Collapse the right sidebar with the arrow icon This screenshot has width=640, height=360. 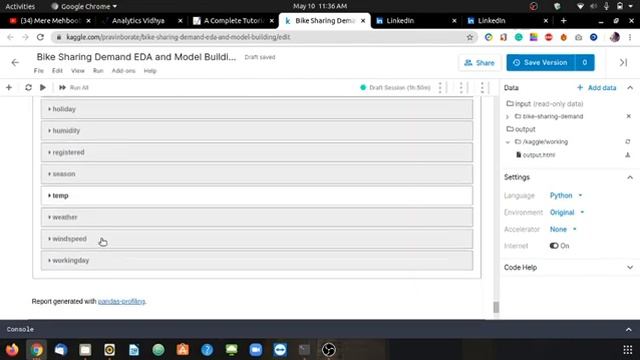[x=623, y=62]
